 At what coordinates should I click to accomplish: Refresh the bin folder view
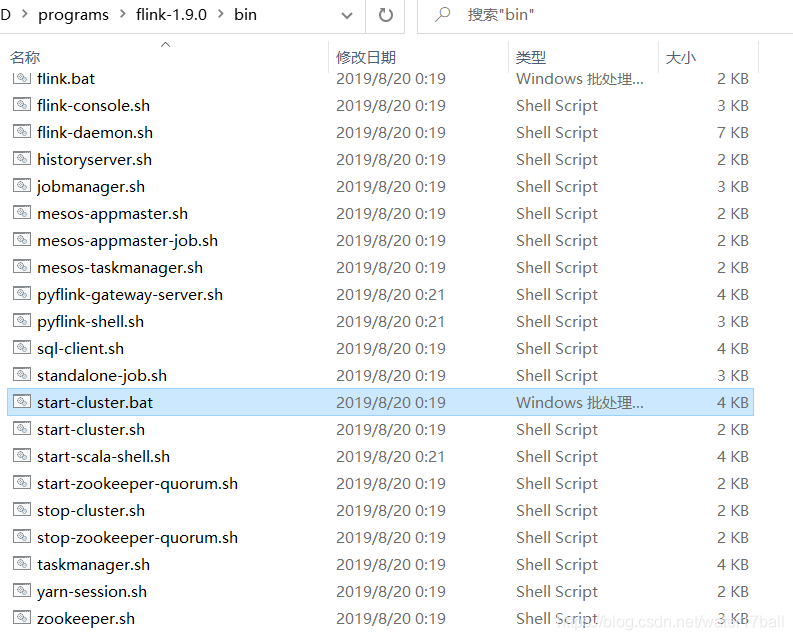tap(385, 15)
